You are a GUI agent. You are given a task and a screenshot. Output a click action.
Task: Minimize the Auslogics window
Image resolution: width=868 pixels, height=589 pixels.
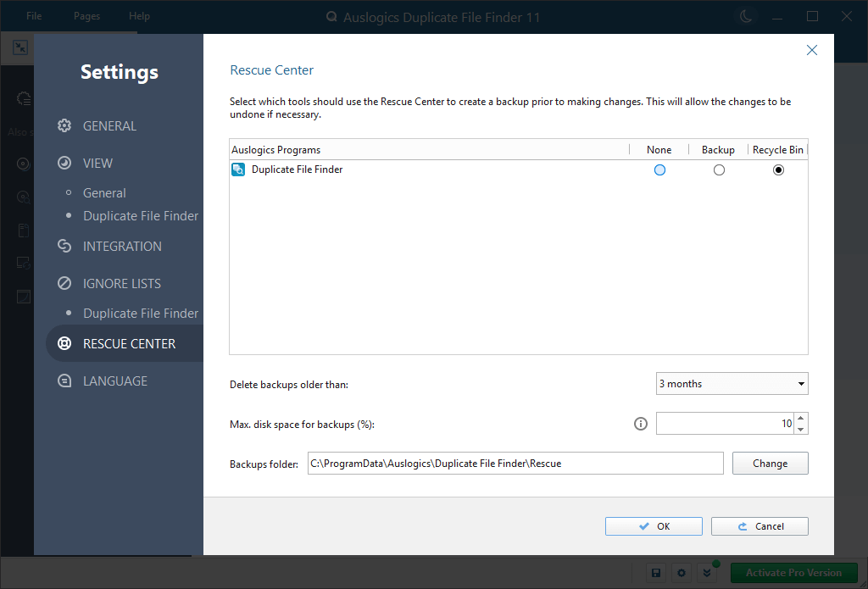[x=778, y=17]
